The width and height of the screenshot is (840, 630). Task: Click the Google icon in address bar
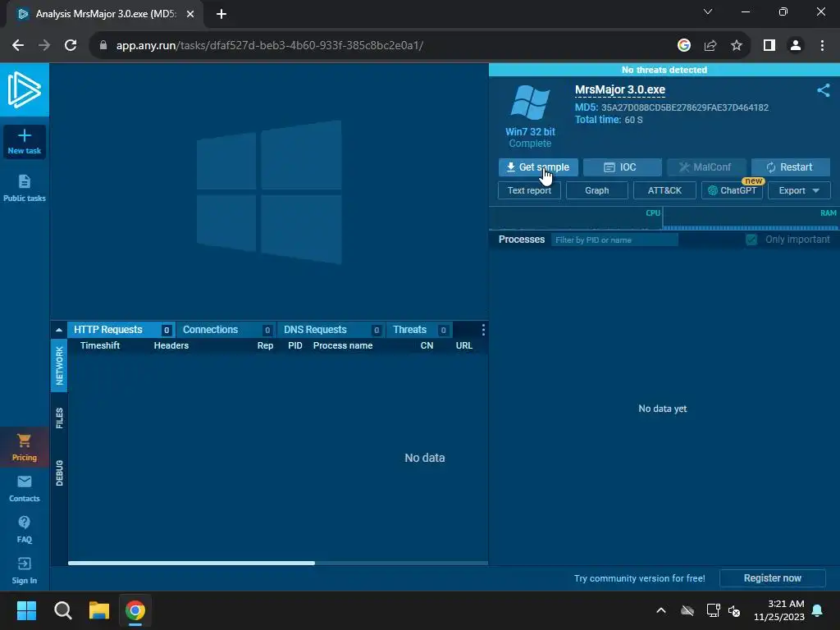coord(683,46)
